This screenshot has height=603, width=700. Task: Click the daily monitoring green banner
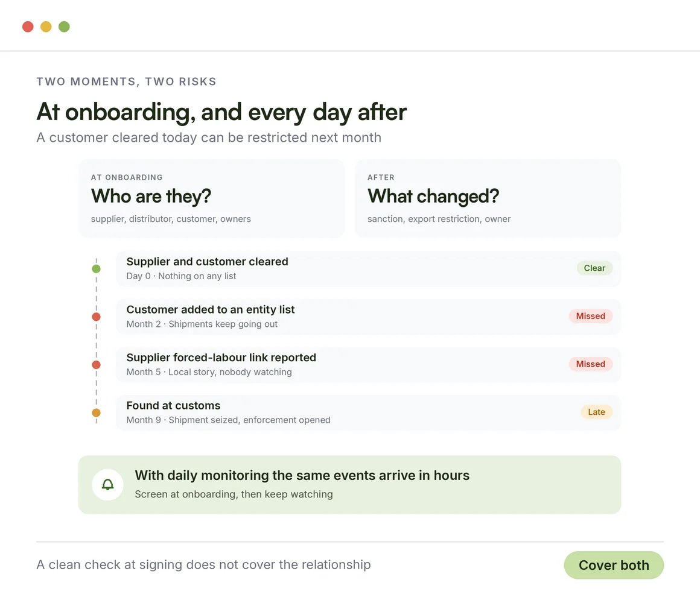(349, 485)
